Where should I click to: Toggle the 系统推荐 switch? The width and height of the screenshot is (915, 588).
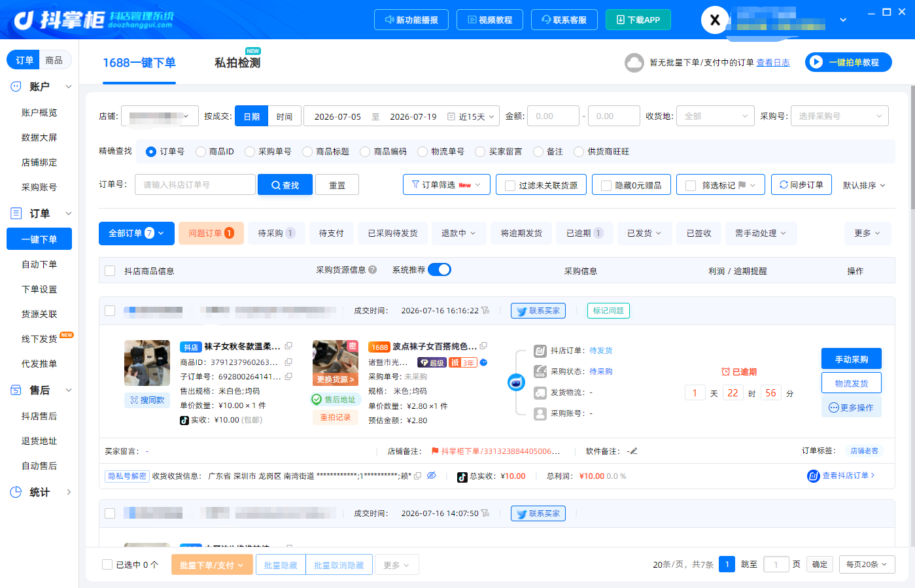click(x=440, y=269)
